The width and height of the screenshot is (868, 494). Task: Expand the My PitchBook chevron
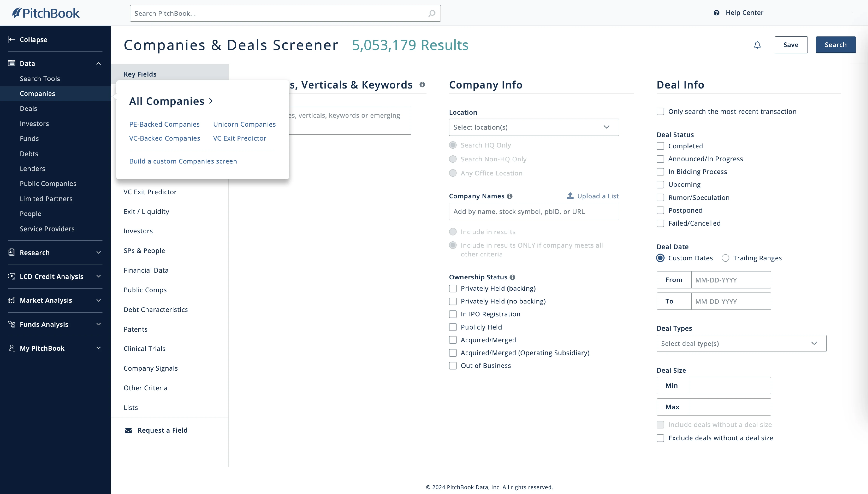point(98,348)
